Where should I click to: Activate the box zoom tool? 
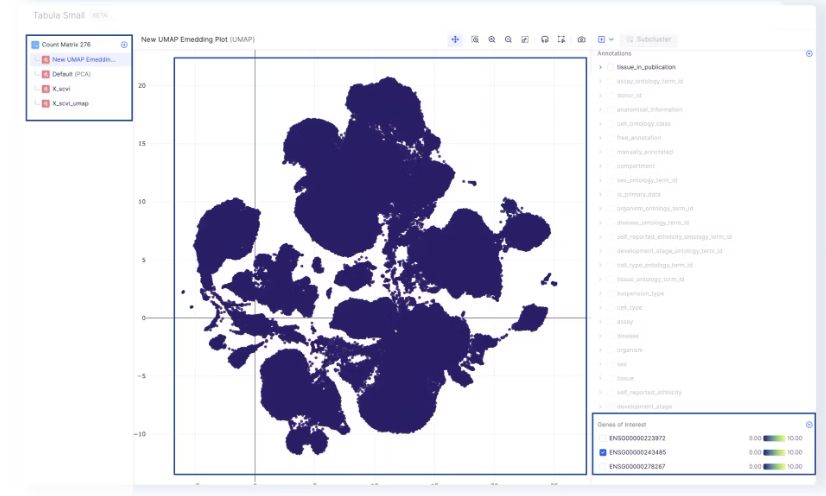pos(475,39)
